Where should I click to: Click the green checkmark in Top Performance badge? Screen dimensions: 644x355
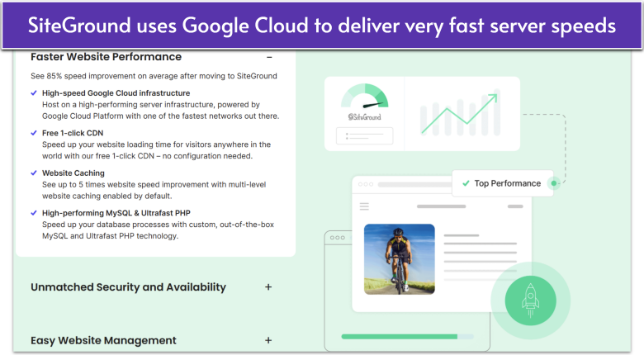(466, 183)
